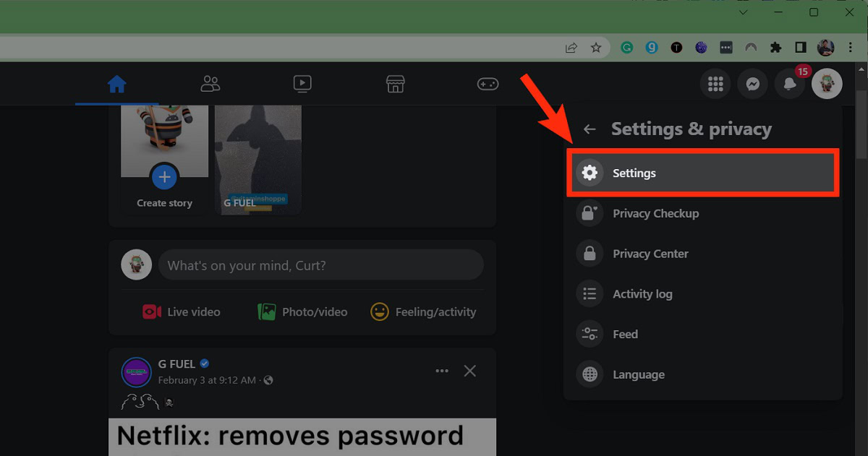Go back from Settings & privacy
Screen dimensions: 868x456
pyautogui.click(x=590, y=129)
